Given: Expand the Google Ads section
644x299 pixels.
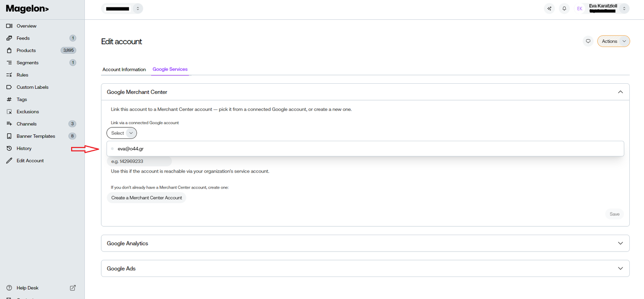Looking at the screenshot, I should (365, 269).
